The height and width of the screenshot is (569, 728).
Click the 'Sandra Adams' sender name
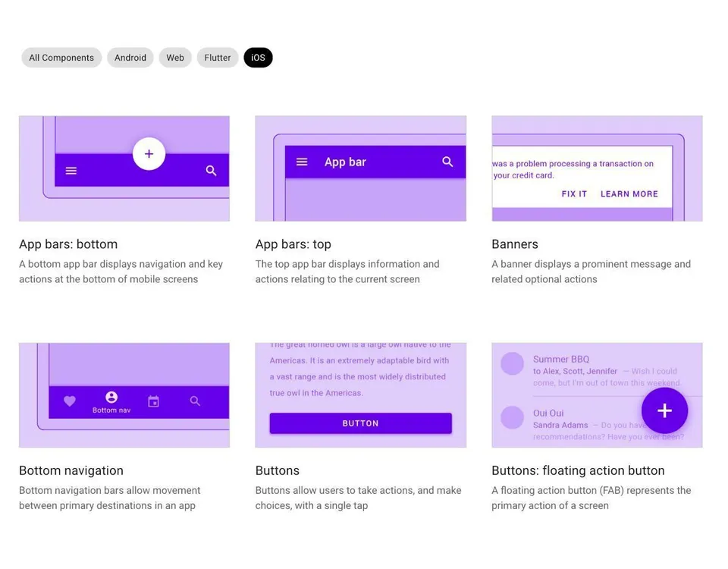[x=560, y=425]
